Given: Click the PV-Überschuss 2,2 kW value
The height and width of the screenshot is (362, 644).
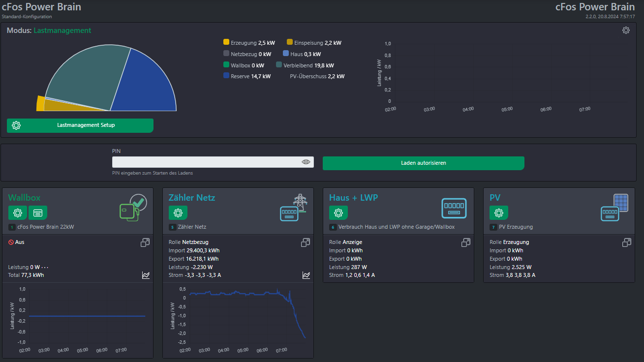Looking at the screenshot, I should 317,76.
